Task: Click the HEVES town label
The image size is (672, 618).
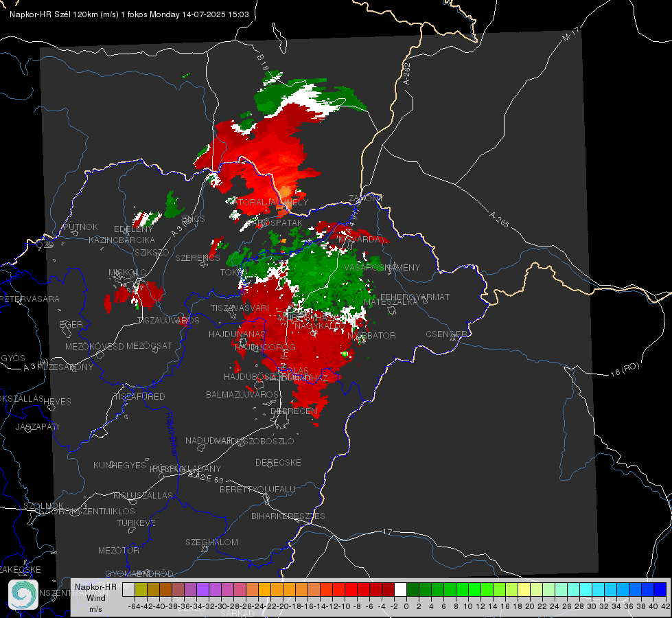Action: coord(58,402)
